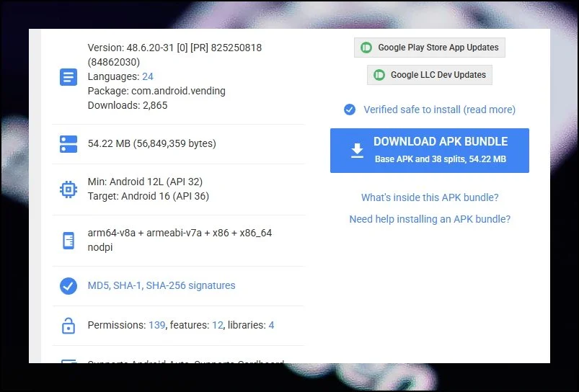The height and width of the screenshot is (392, 579).
Task: Click the CPU chip icon beside Android version
Action: point(68,190)
